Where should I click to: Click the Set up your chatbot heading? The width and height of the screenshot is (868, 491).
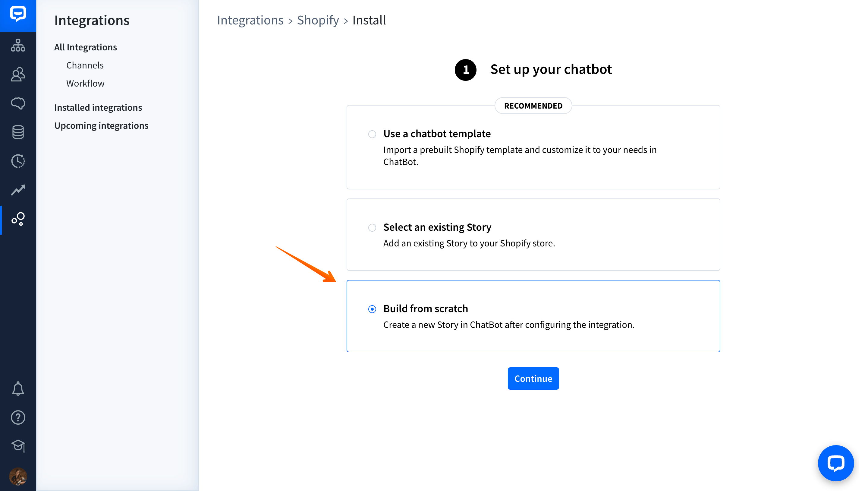pos(551,69)
